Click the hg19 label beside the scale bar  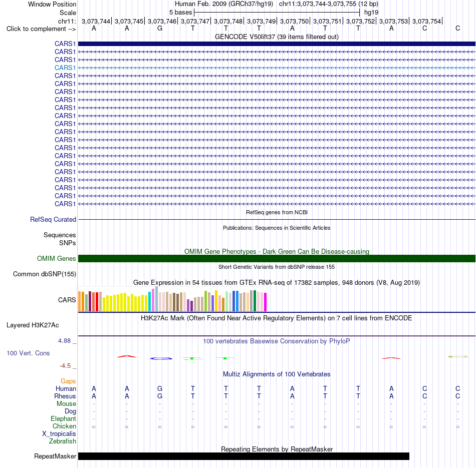371,13
